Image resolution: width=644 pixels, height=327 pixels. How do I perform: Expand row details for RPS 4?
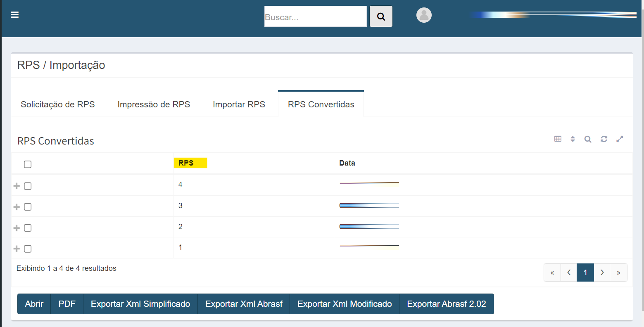17,186
